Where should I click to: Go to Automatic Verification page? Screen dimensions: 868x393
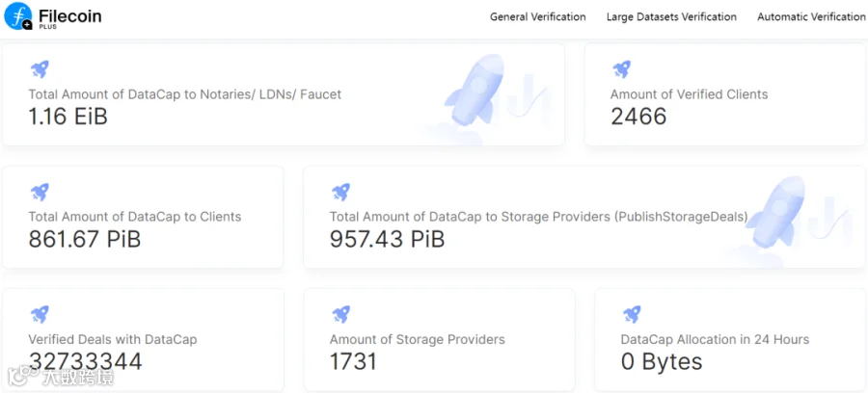[811, 16]
